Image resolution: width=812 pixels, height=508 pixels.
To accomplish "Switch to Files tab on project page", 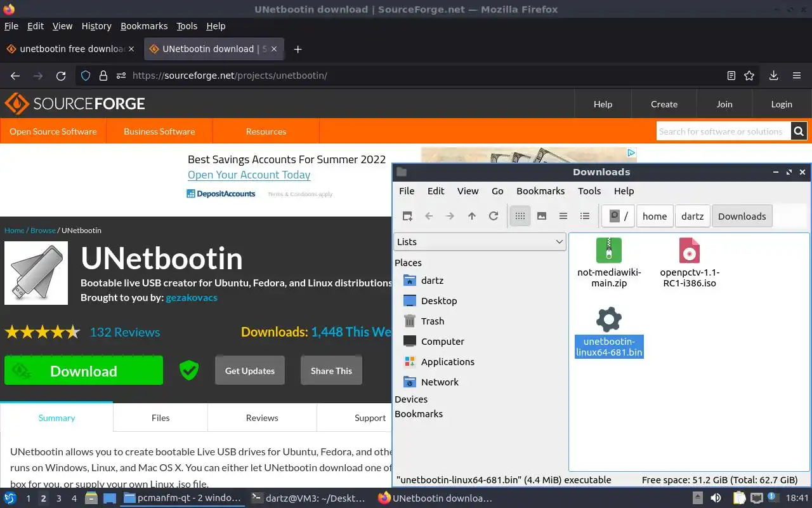I will (160, 418).
